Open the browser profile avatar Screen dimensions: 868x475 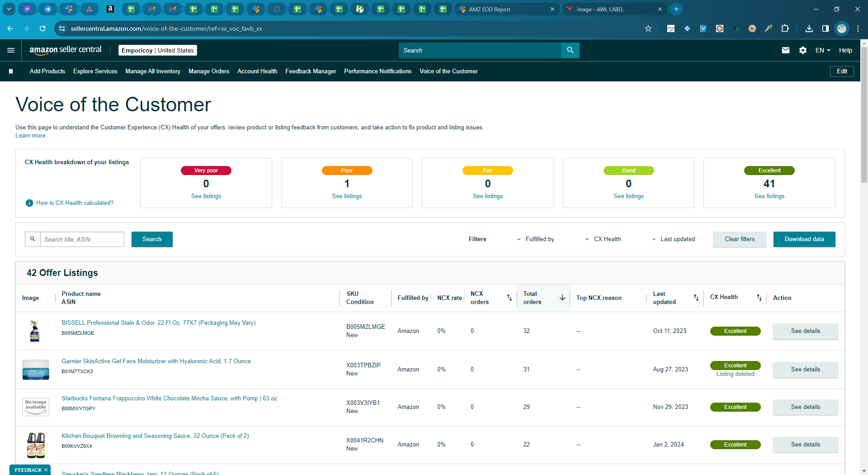click(x=842, y=28)
